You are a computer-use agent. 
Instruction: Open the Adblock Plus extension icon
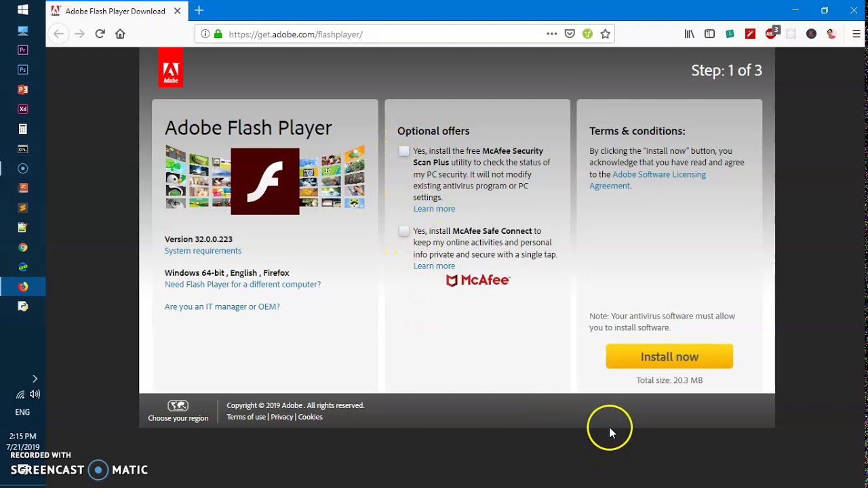[772, 33]
